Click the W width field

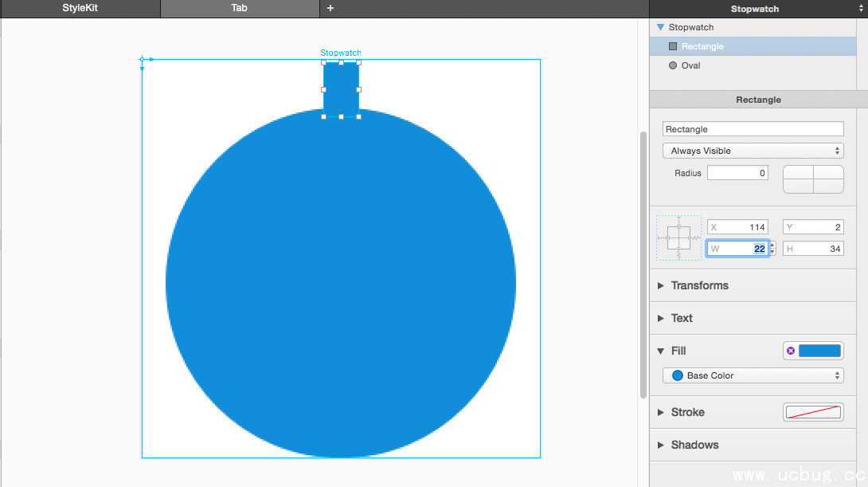(x=737, y=249)
